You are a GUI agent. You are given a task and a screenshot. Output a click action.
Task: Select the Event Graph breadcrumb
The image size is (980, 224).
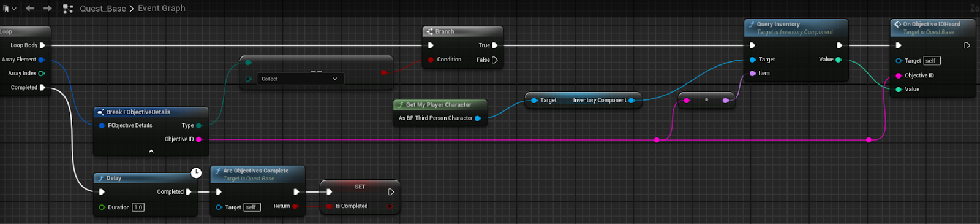pyautogui.click(x=162, y=8)
